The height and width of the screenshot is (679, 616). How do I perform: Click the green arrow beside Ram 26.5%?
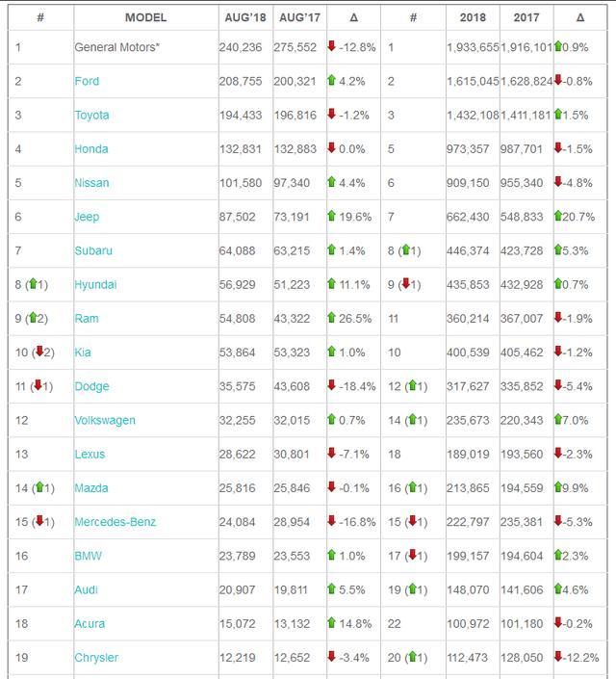(x=332, y=318)
